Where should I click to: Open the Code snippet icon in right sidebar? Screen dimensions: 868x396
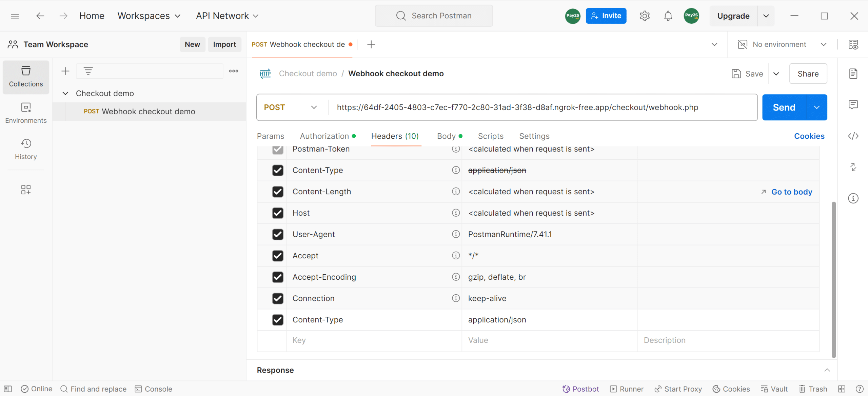coord(853,136)
